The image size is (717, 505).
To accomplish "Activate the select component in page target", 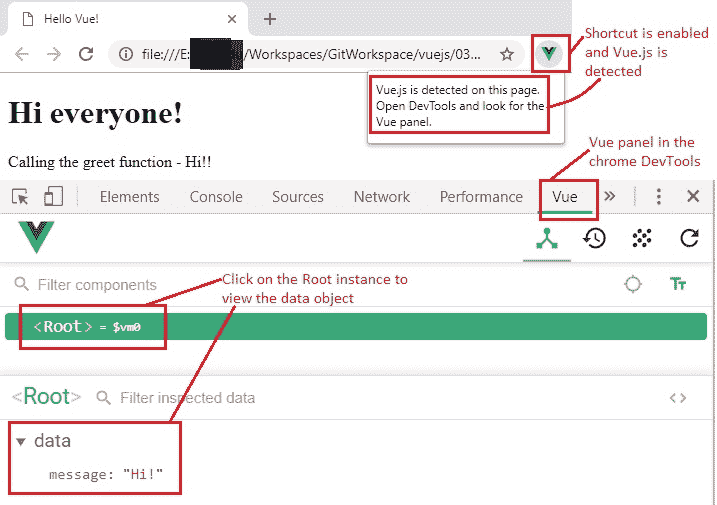I will pos(633,284).
